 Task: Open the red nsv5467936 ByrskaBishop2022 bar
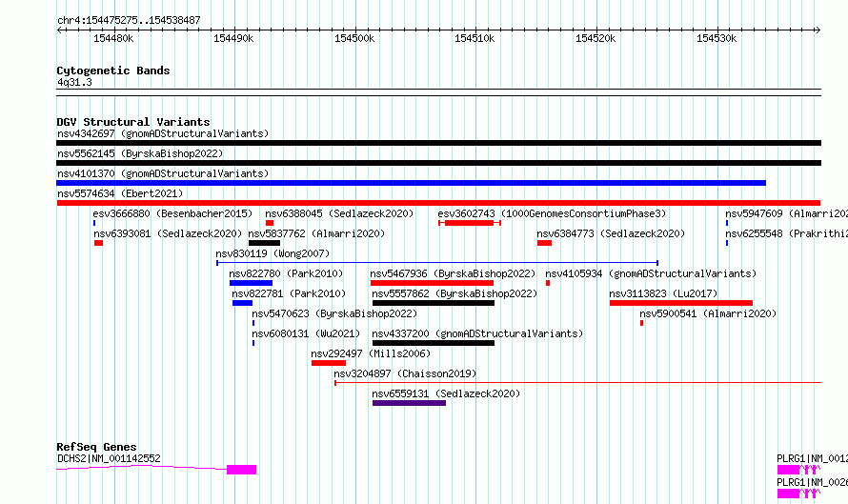coord(432,283)
